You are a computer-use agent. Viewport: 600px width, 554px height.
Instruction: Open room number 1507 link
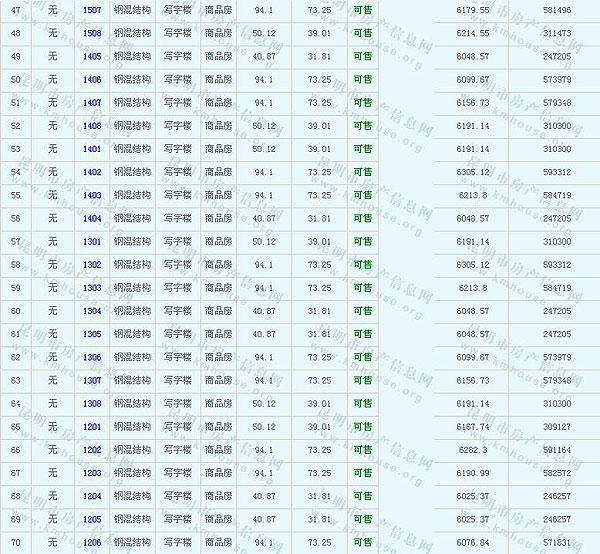[92, 9]
